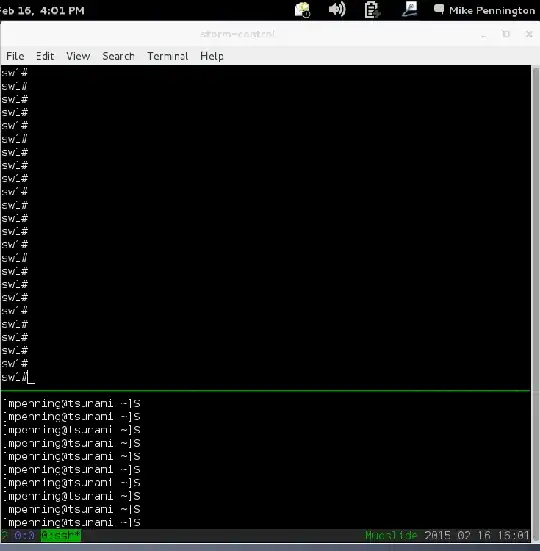This screenshot has height=551, width=540.
Task: Minimize the storm-control terminal window
Action: pyautogui.click(x=484, y=34)
